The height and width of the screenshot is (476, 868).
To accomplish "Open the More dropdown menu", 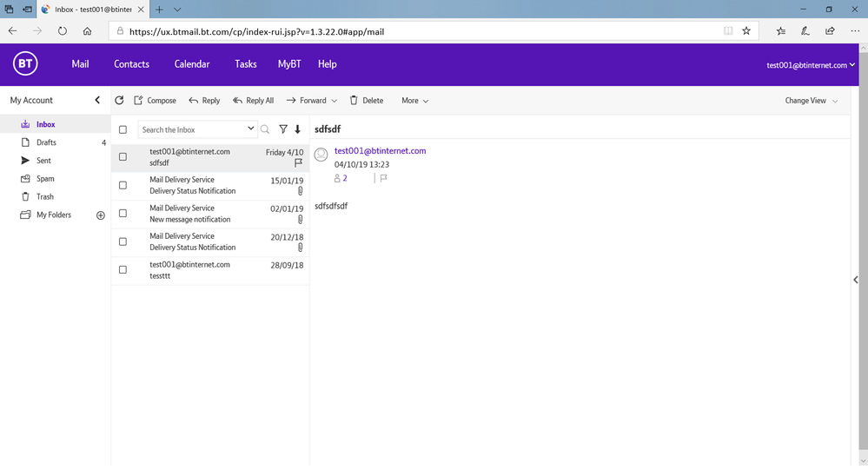I will click(414, 101).
